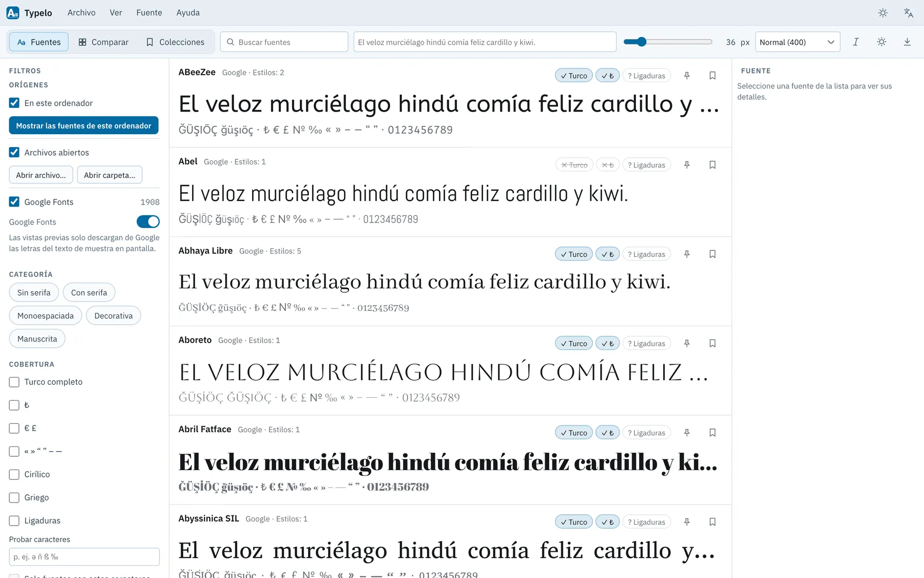Image resolution: width=924 pixels, height=578 pixels.
Task: Click the Abrir archivo... button
Action: [x=41, y=175]
